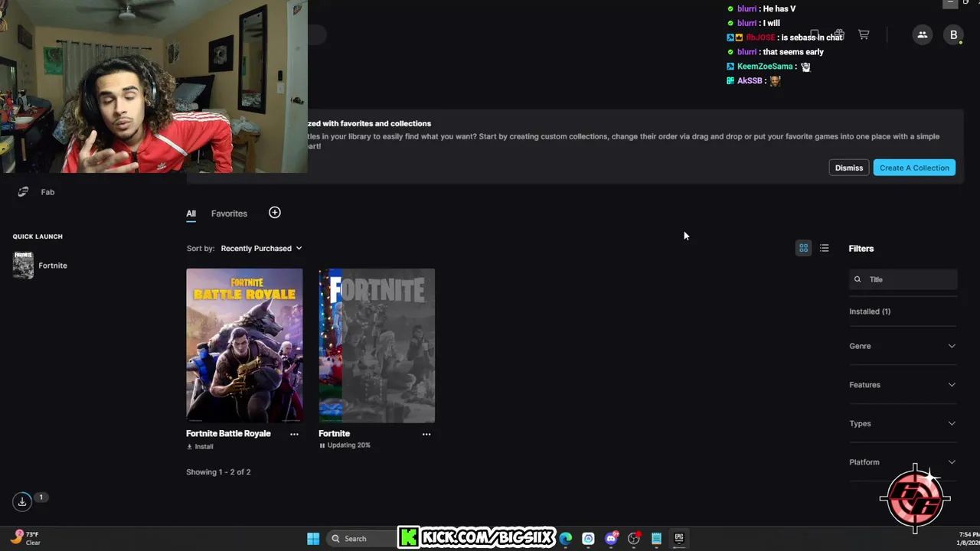Open Fortnite Battle Royale cover art
The image size is (980, 551).
pos(244,345)
